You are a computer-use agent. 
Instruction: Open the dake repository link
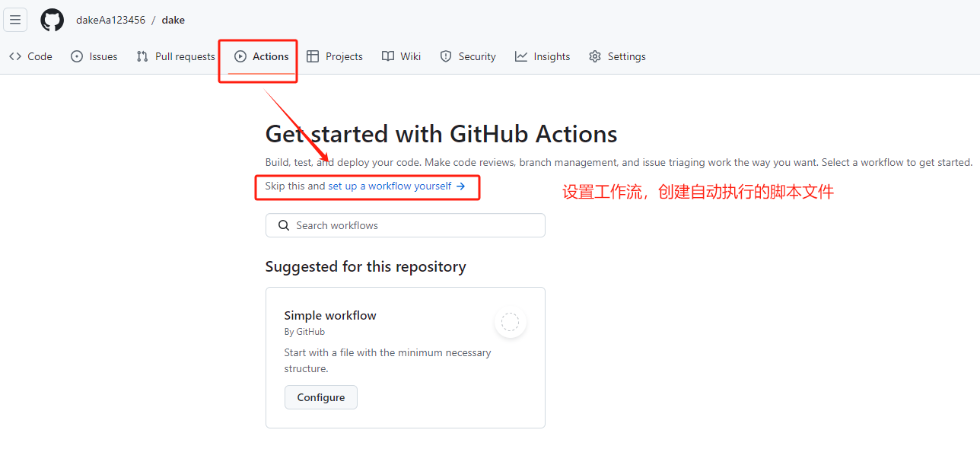(x=173, y=20)
